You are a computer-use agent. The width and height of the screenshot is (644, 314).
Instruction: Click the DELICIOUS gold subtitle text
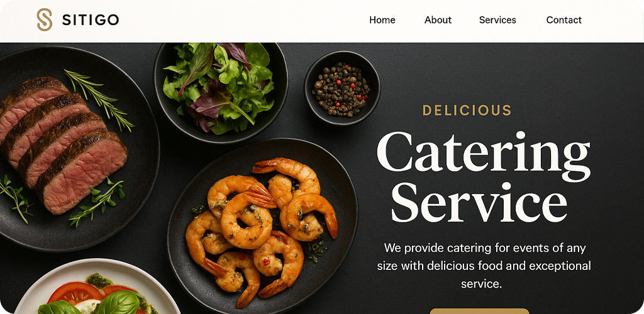pyautogui.click(x=467, y=111)
